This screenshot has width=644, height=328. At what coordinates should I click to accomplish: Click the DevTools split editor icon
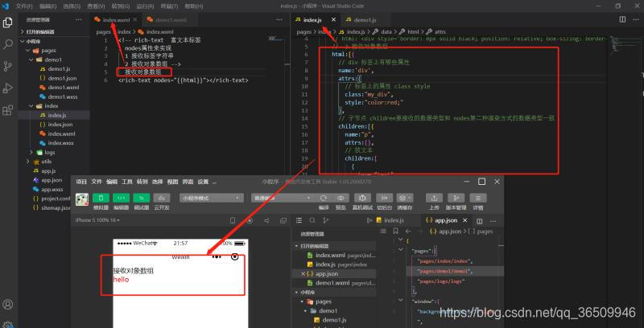pos(479,221)
